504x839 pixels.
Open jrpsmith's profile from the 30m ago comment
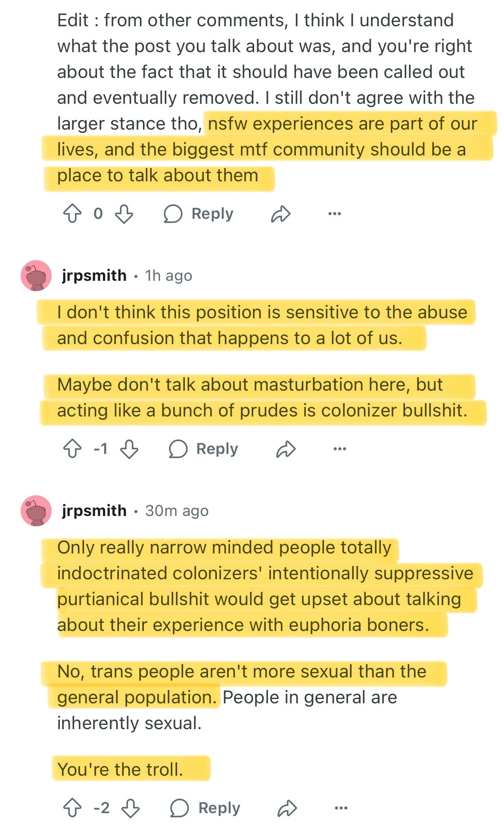94,511
